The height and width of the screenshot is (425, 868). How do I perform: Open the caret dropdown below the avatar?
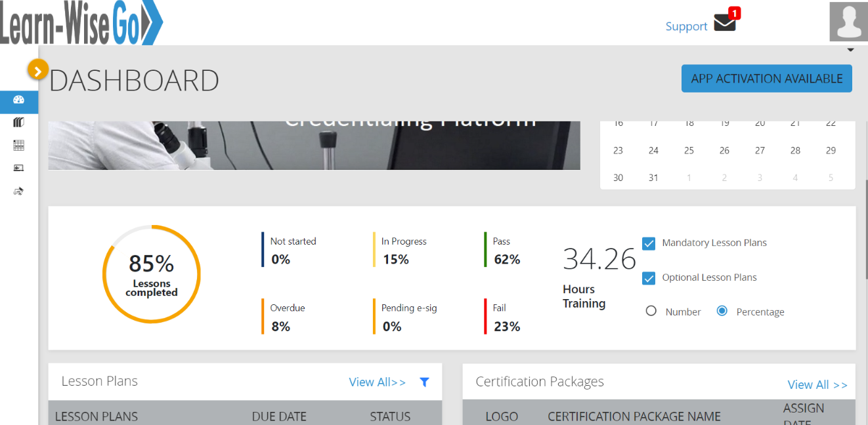[x=850, y=50]
